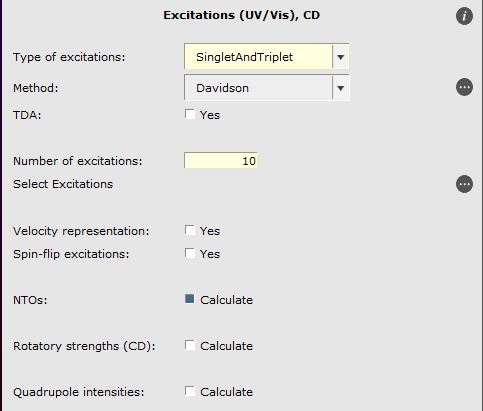Check Quadrupole intensities Calculate box

(190, 391)
